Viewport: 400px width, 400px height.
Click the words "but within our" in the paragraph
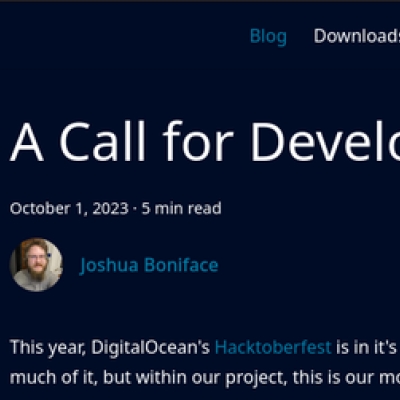pyautogui.click(x=162, y=377)
